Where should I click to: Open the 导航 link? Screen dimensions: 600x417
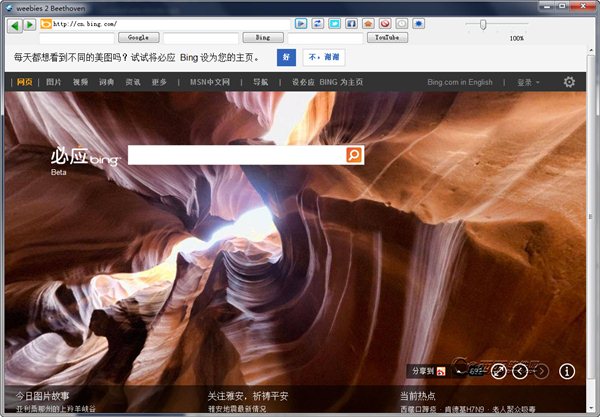(260, 82)
